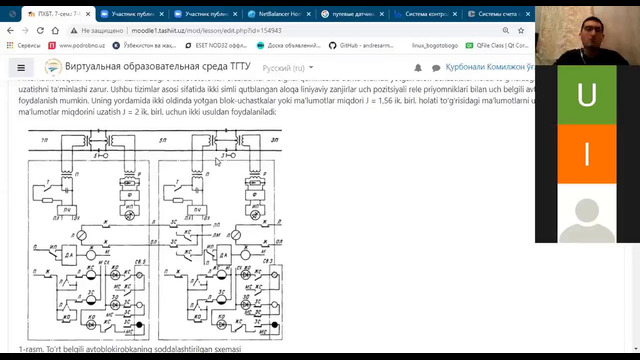Open the Қурбонали Комилжон user menu
Screen dimensions: 640x360
(490, 67)
